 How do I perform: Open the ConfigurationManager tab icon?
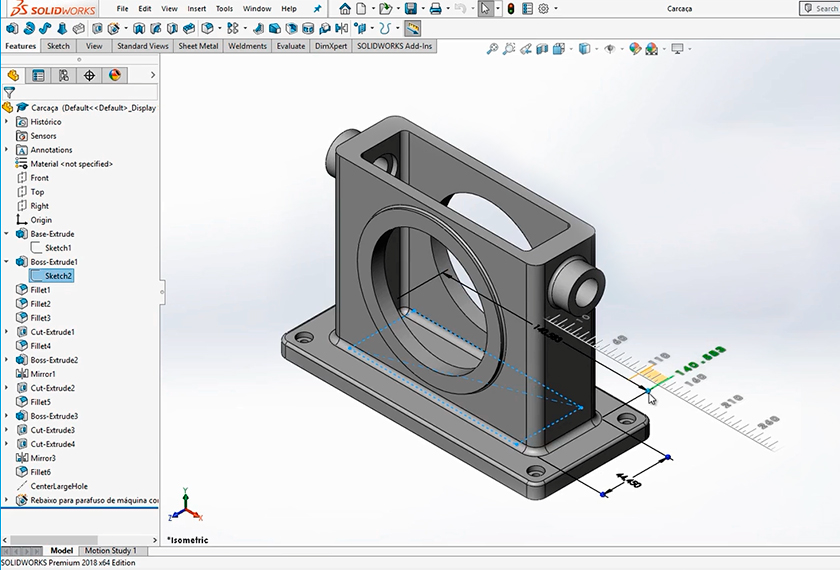click(64, 75)
